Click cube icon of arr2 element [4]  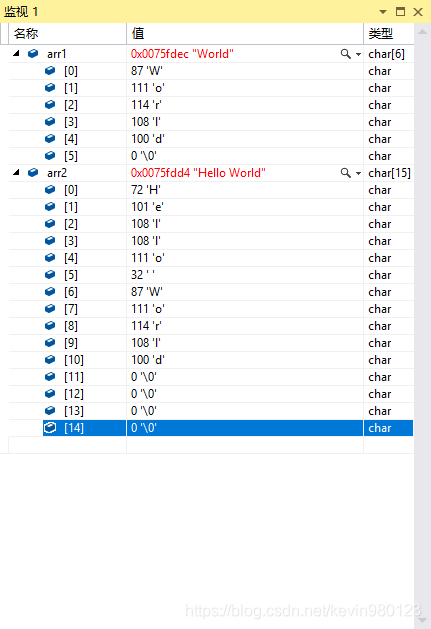(x=50, y=258)
